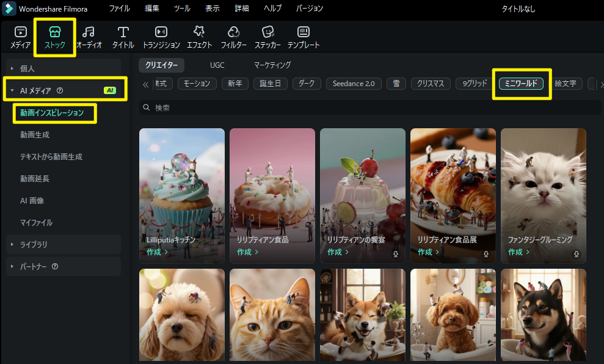Expand the パートナー section
Viewport: 604px width, 364px height.
coord(12,266)
